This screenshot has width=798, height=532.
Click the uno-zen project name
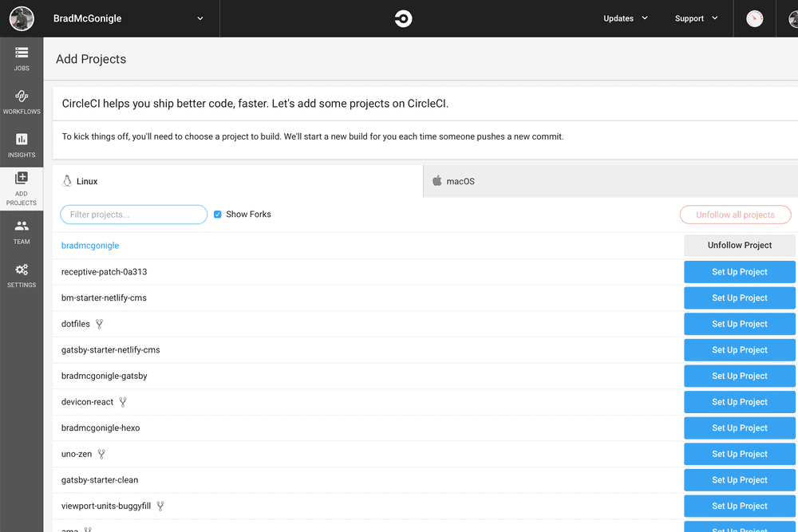[77, 454]
